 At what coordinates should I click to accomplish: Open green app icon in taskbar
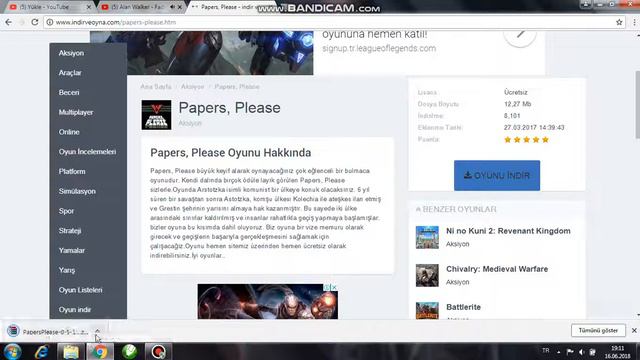click(x=129, y=351)
